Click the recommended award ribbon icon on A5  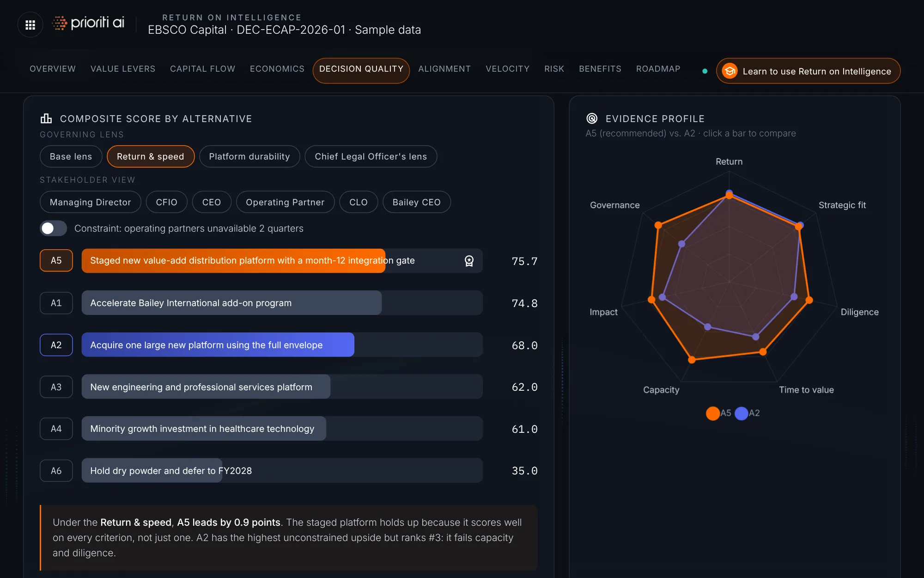(x=469, y=261)
